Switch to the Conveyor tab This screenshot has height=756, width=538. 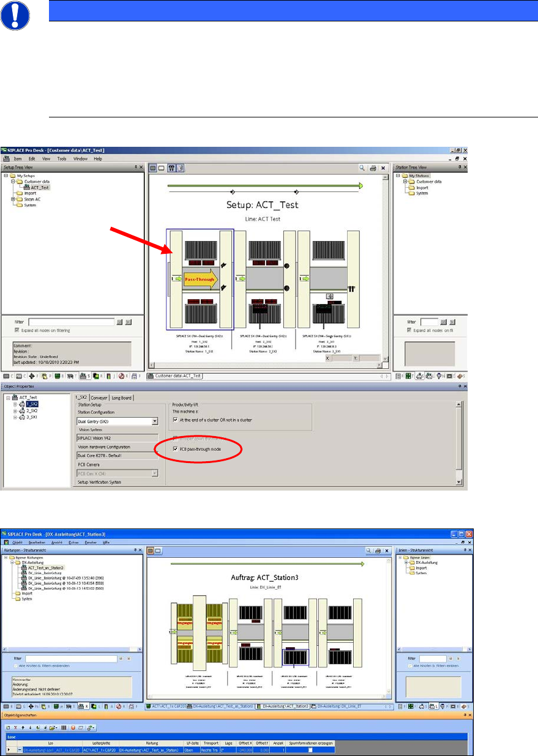[x=100, y=398]
